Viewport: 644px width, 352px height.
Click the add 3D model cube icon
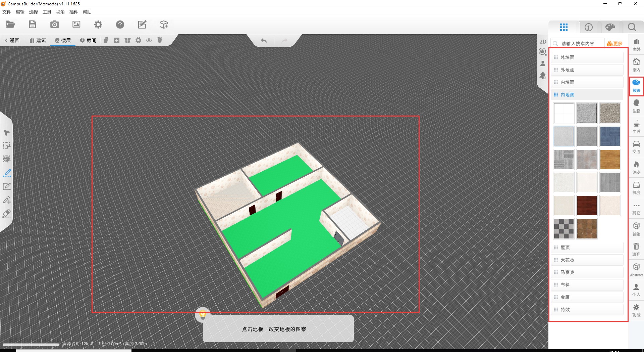[164, 25]
